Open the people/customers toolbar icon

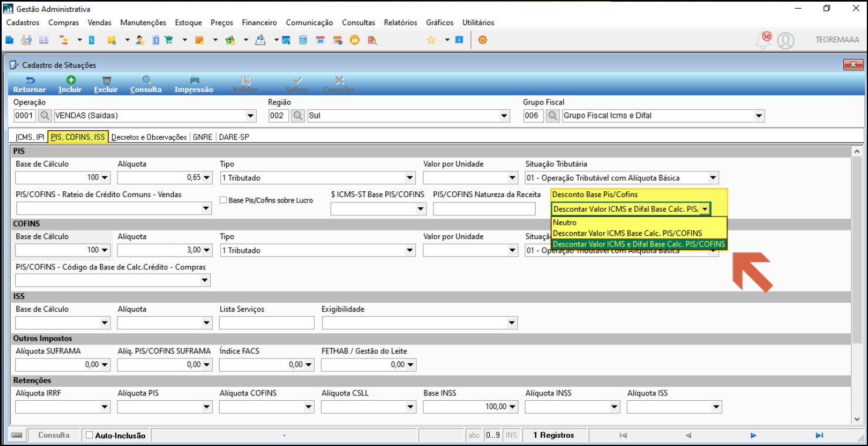click(x=26, y=40)
